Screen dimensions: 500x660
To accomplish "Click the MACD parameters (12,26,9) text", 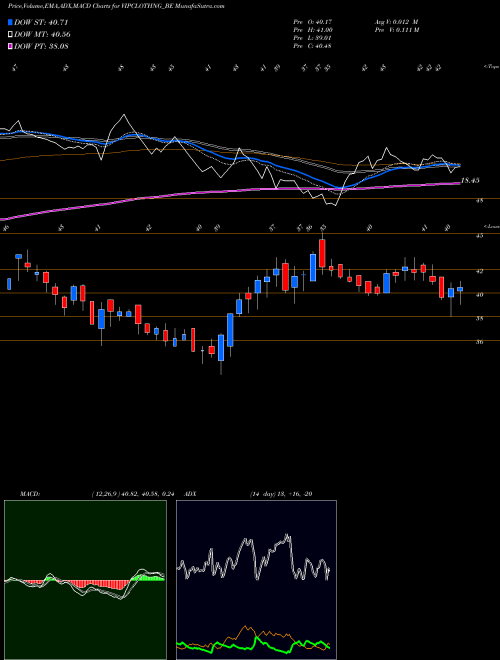I will (107, 494).
